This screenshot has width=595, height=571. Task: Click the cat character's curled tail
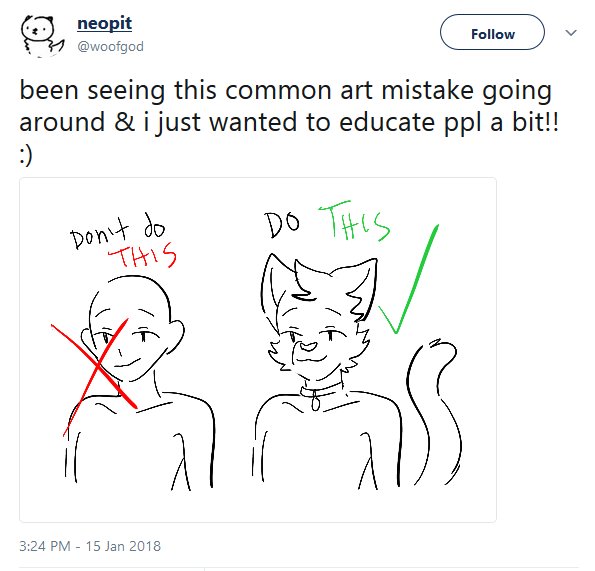coord(434,412)
